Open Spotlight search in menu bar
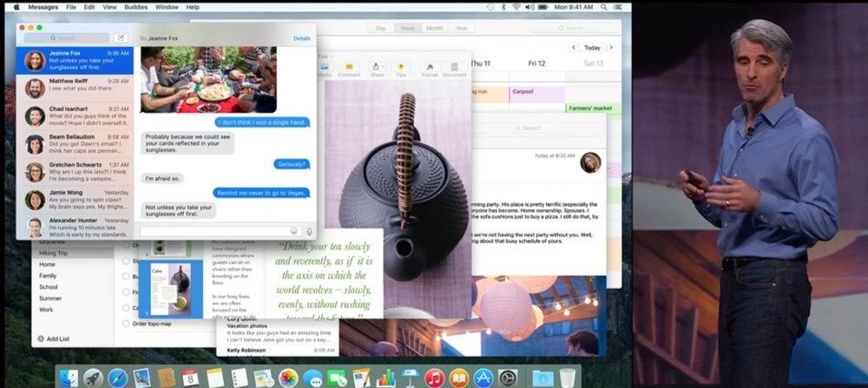 click(603, 7)
